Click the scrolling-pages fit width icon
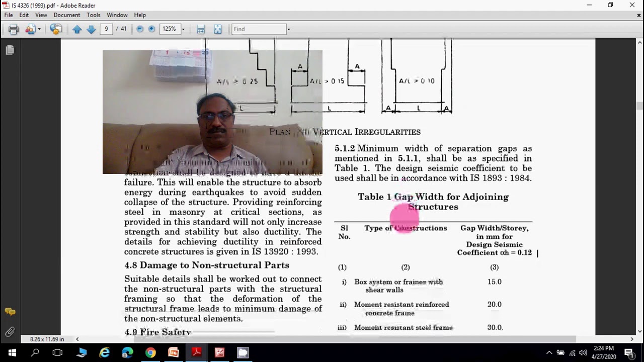Viewport: 644px width, 362px height. pos(201,29)
